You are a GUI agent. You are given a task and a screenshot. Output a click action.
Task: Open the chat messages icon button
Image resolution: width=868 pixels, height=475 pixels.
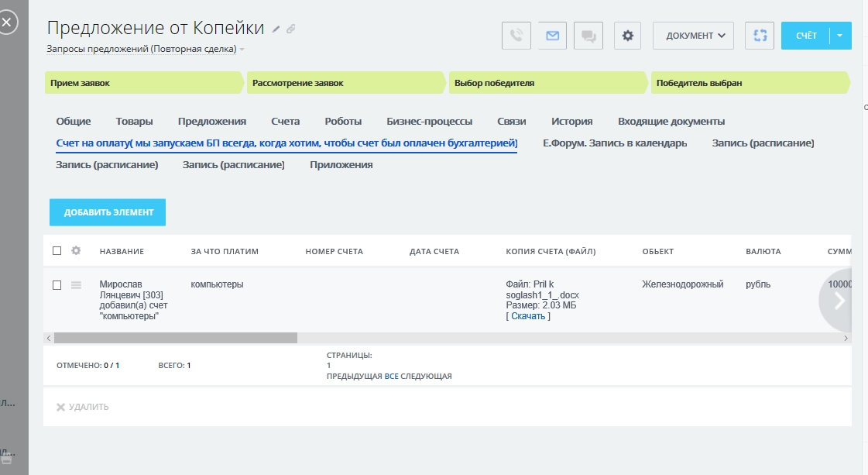(x=588, y=36)
